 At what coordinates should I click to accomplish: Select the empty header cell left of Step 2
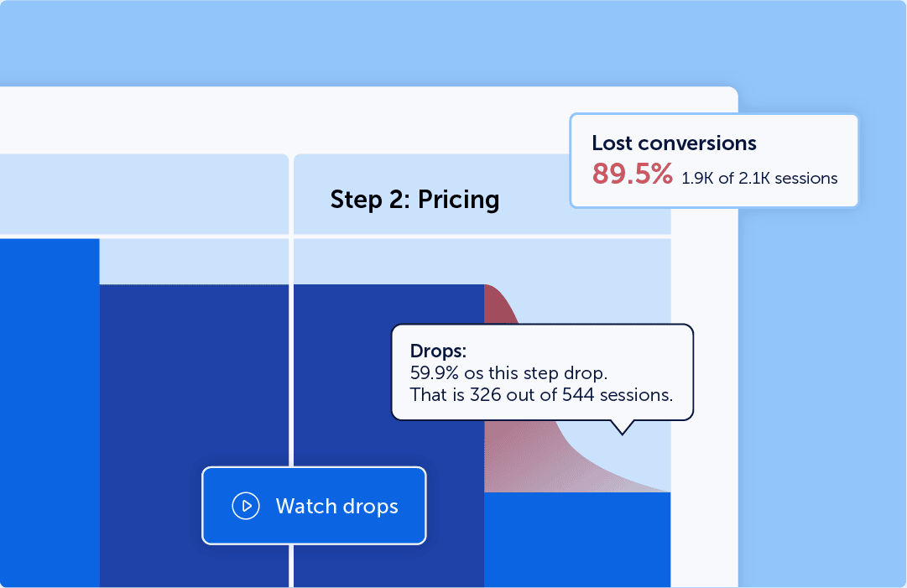coord(144,195)
